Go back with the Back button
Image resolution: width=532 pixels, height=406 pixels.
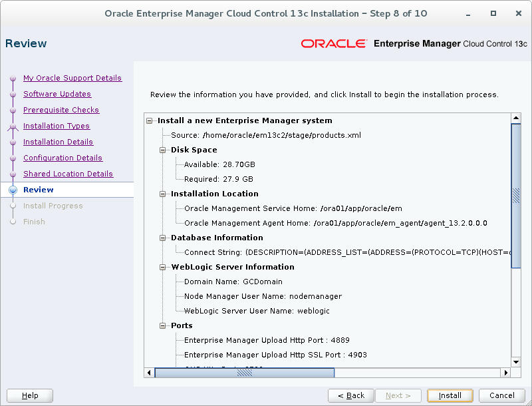pos(351,395)
